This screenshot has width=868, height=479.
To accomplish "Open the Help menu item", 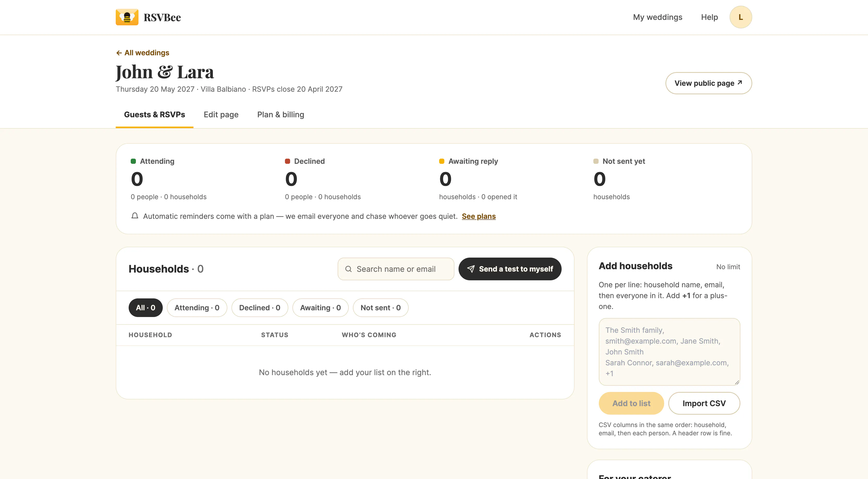I will click(709, 17).
